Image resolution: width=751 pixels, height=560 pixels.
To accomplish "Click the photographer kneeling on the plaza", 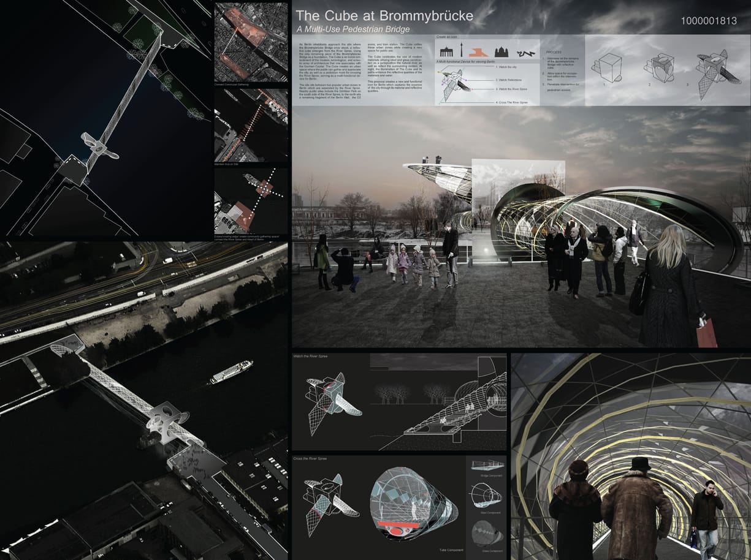I will pos(345,268).
